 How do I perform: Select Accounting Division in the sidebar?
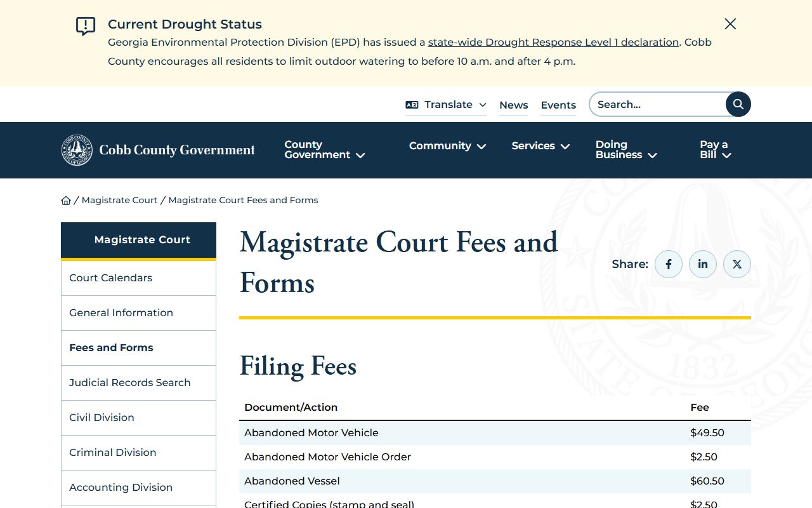pos(138,488)
